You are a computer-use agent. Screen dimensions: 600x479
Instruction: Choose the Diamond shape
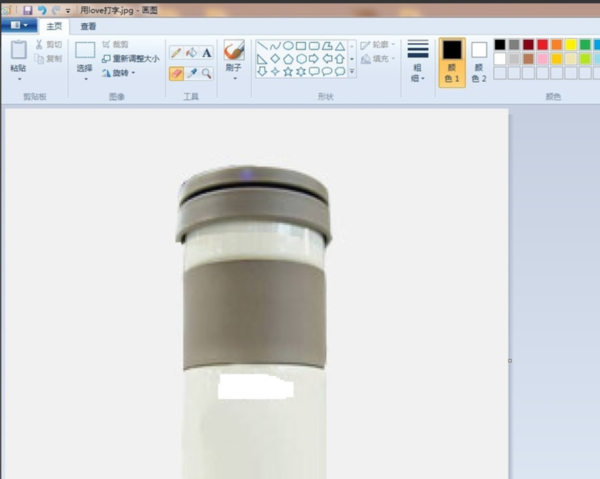(275, 59)
